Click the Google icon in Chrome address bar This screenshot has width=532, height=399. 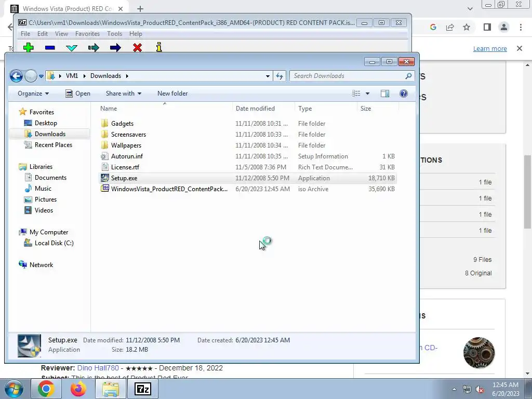(433, 27)
